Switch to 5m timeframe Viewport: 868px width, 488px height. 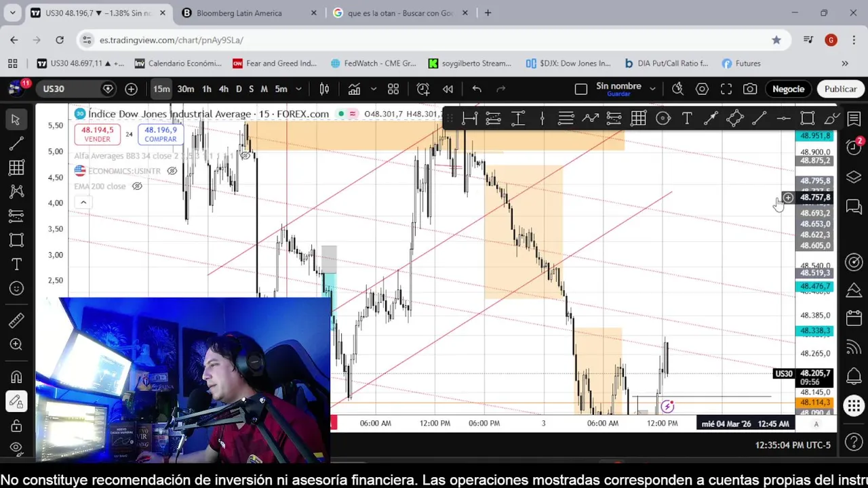281,89
